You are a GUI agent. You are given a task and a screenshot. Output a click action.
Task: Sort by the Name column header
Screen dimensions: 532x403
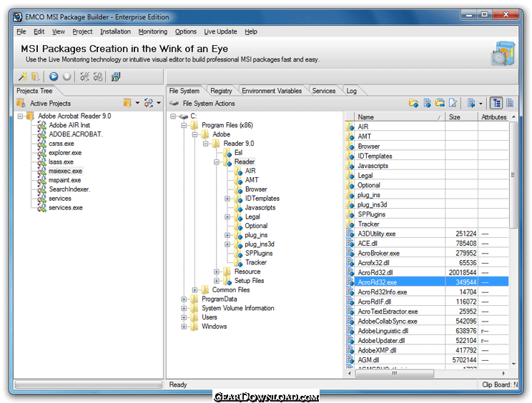[x=399, y=117]
